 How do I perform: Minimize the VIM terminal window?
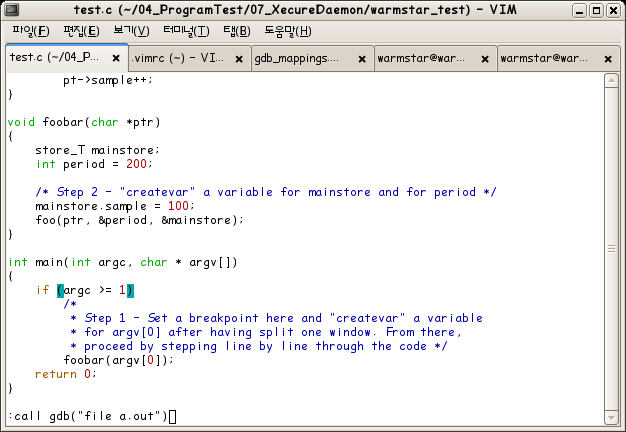point(579,10)
